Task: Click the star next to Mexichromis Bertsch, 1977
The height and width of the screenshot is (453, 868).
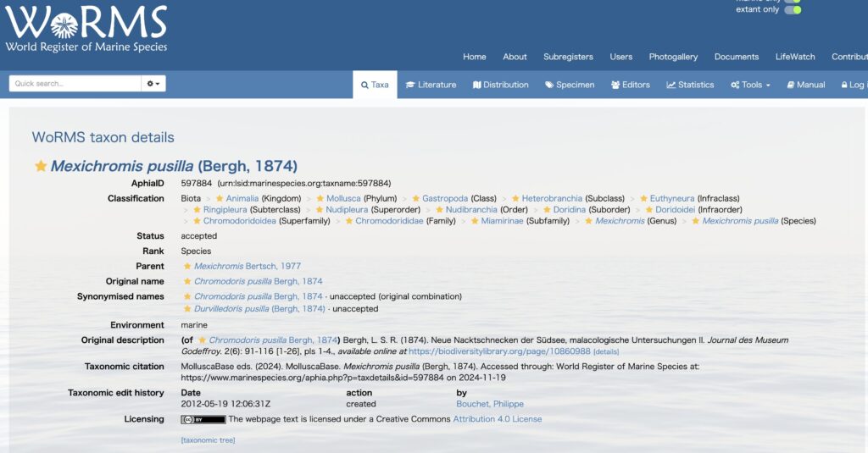Action: pos(187,266)
